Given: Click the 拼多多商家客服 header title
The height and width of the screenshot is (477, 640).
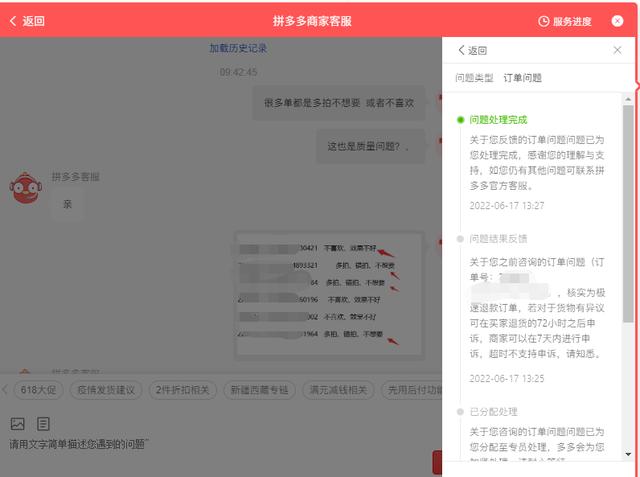Looking at the screenshot, I should point(312,21).
